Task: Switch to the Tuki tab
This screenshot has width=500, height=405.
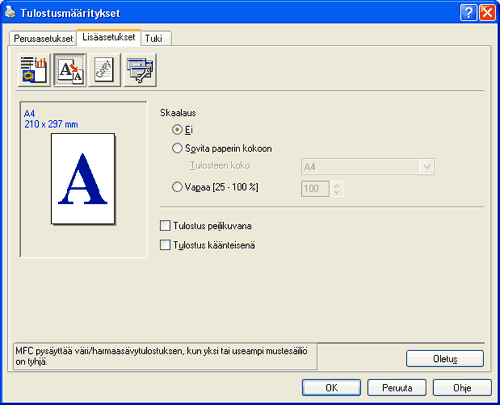Action: pyautogui.click(x=154, y=39)
